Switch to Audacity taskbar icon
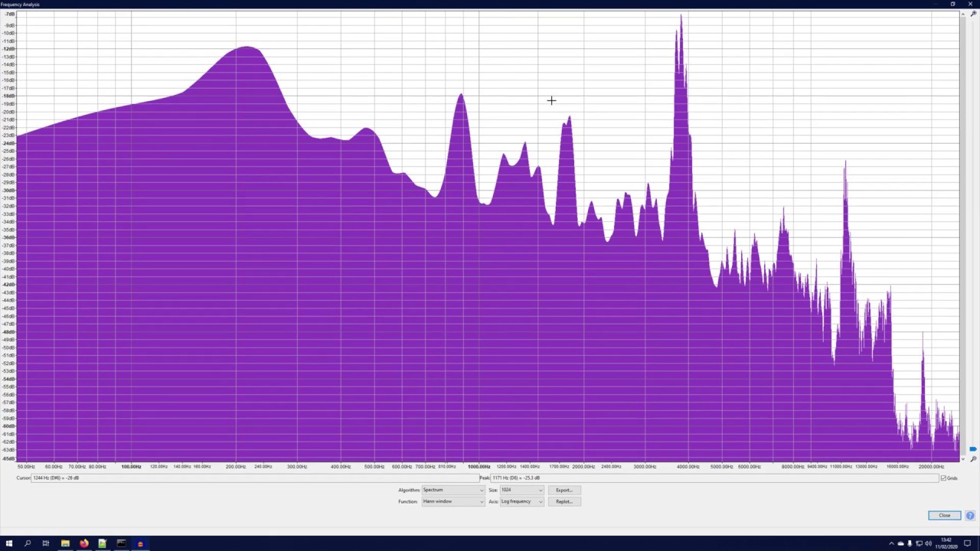This screenshot has height=551, width=980. (x=139, y=543)
